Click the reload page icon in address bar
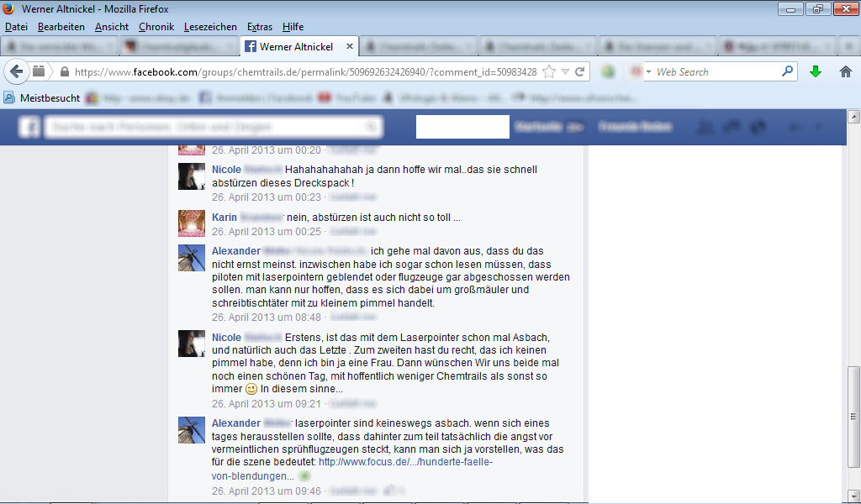 [x=580, y=72]
